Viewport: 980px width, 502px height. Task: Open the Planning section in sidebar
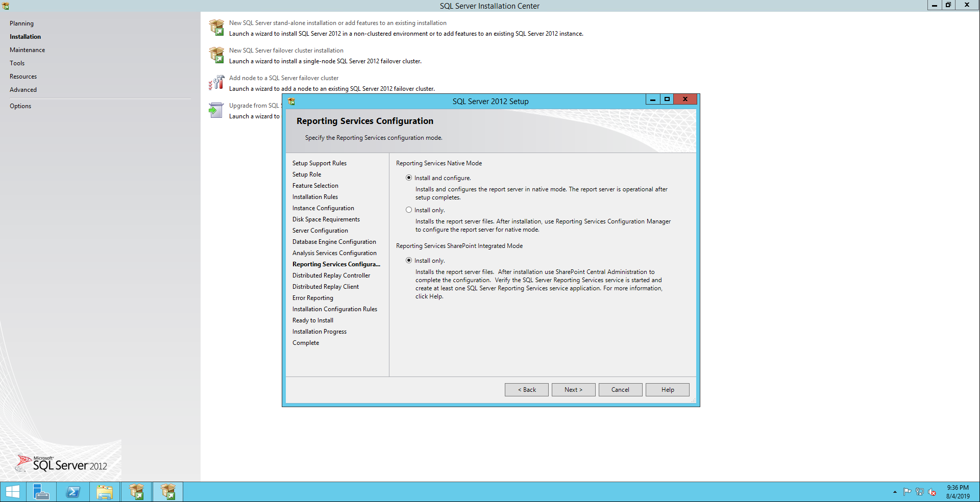21,23
